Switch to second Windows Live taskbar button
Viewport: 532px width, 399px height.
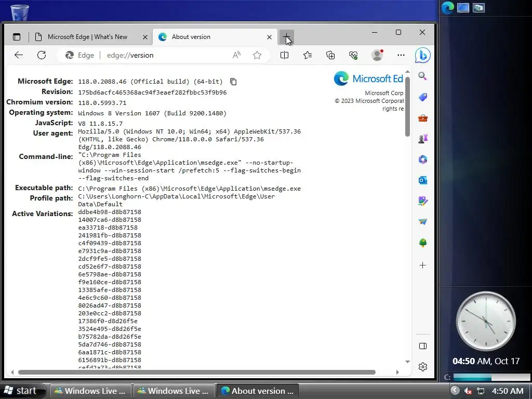tap(174, 391)
